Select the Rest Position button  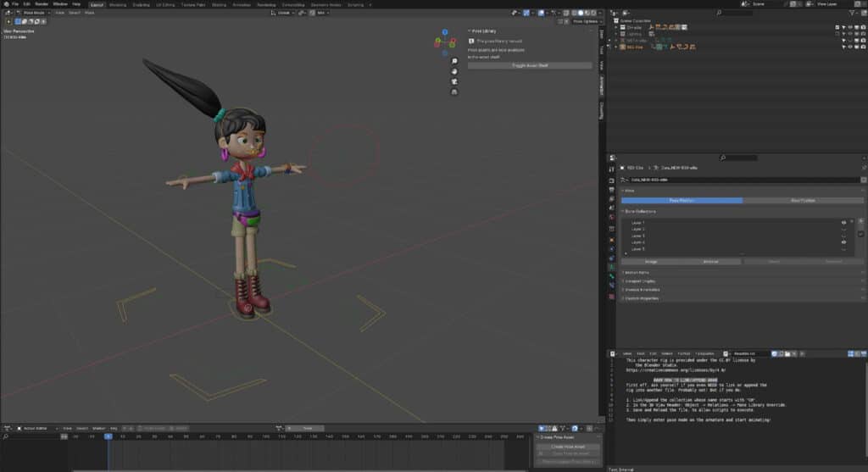click(803, 200)
